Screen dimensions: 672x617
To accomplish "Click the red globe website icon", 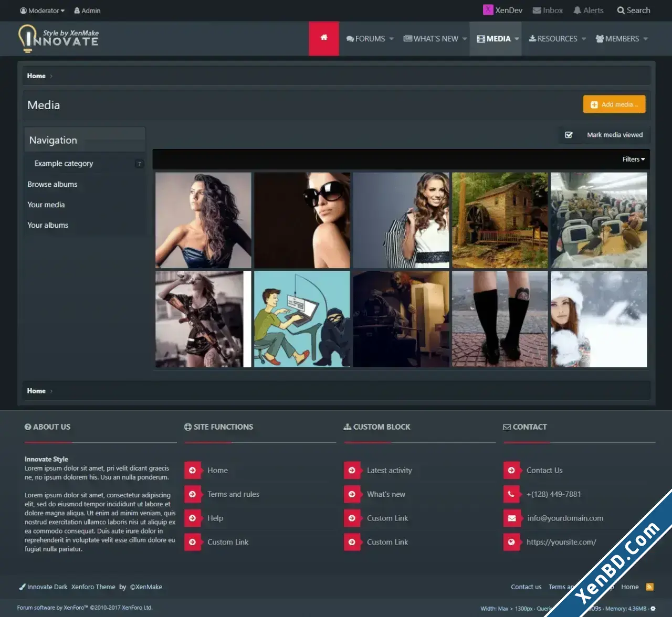I will 511,542.
